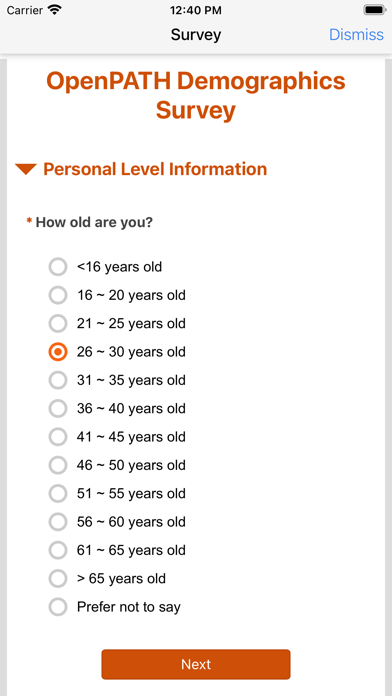Image resolution: width=392 pixels, height=696 pixels.
Task: Tap the Wi-Fi status icon
Action: [55, 10]
